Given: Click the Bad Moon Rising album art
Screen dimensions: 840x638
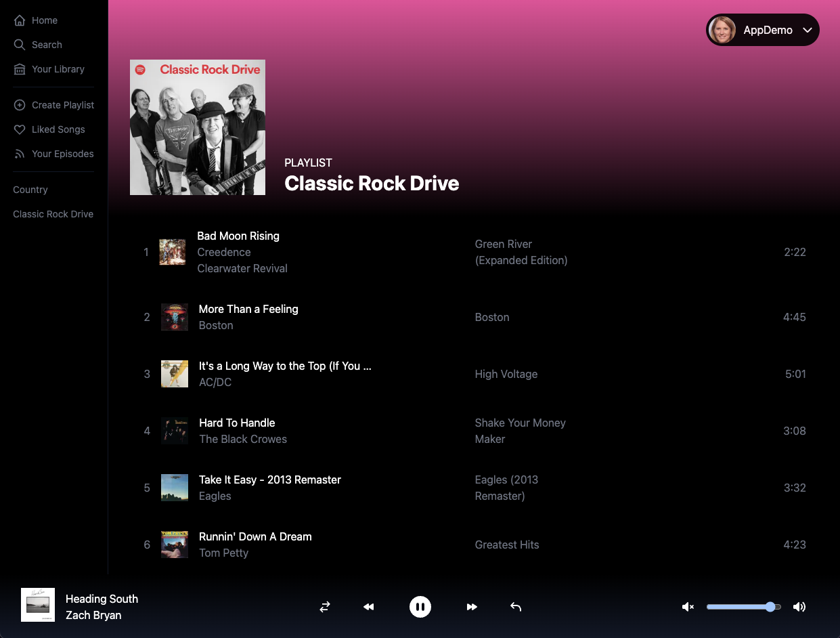Looking at the screenshot, I should point(173,252).
